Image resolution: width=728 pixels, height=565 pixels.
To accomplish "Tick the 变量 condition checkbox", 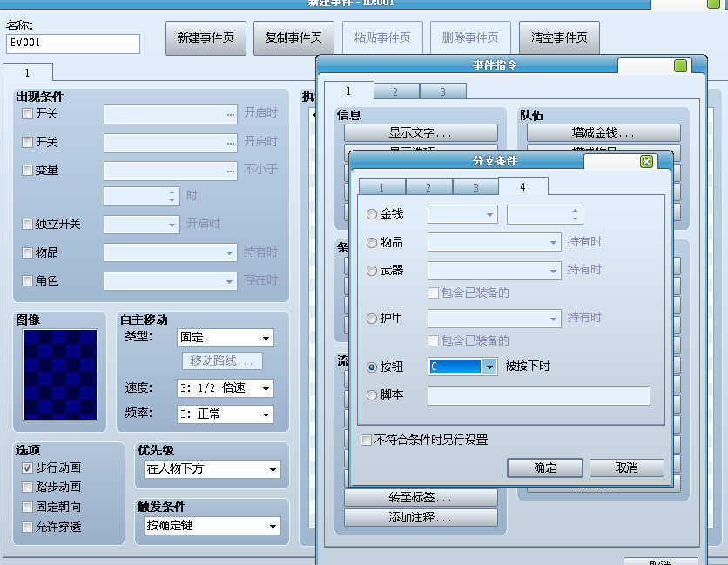I will [27, 171].
